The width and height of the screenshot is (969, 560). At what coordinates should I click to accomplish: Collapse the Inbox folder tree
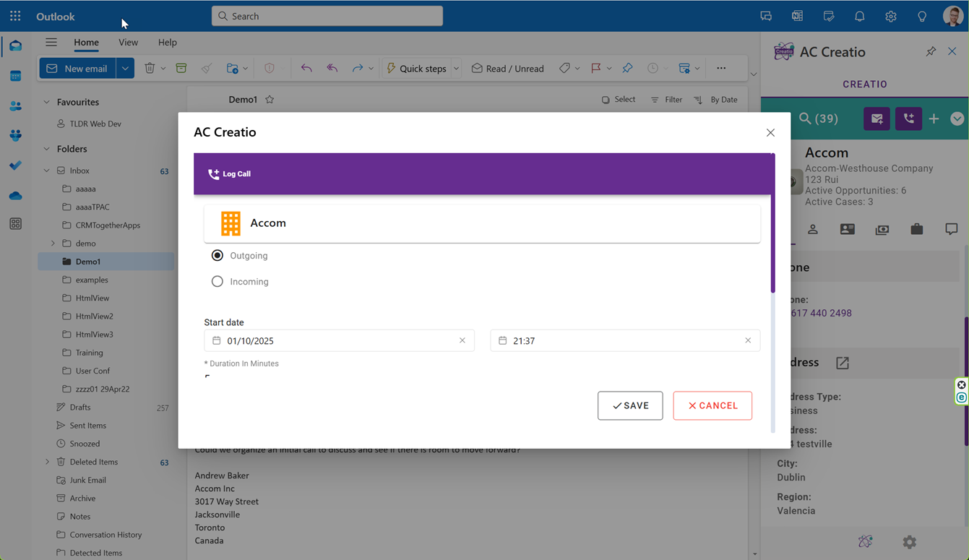[47, 171]
